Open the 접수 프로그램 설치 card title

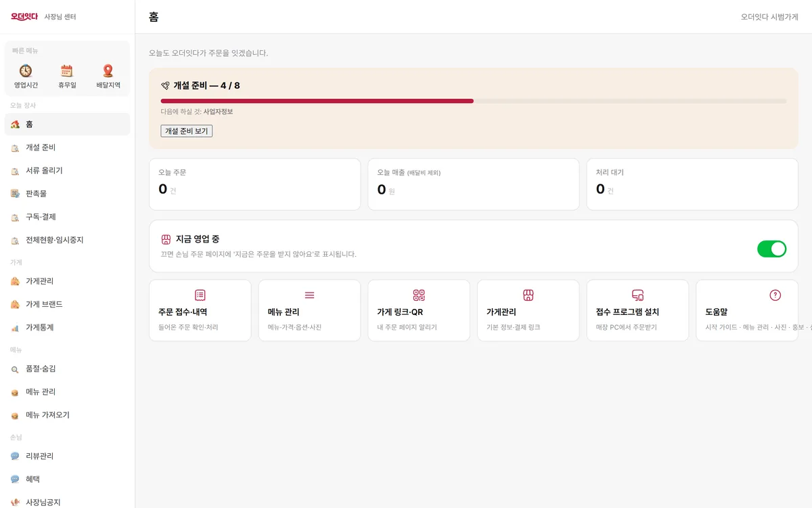click(x=627, y=312)
